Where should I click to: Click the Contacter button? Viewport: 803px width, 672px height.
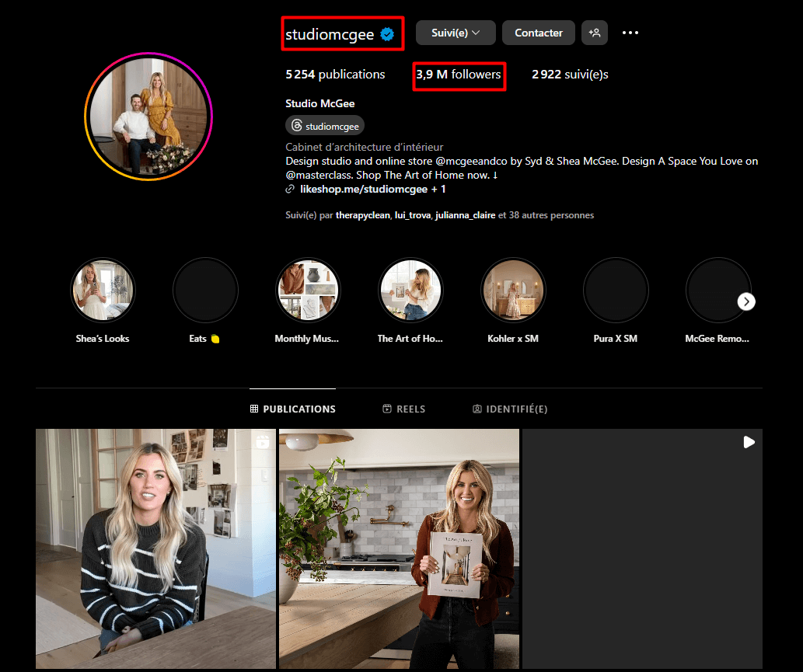pyautogui.click(x=538, y=33)
